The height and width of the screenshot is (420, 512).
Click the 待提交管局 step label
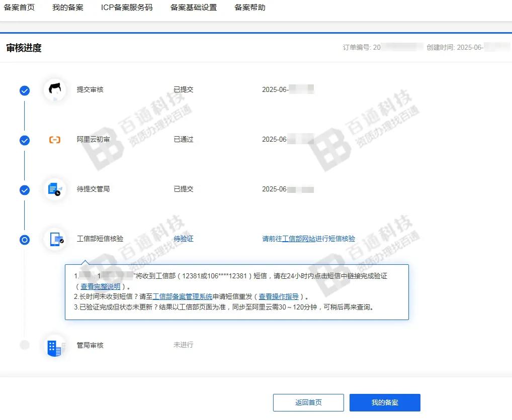(94, 189)
